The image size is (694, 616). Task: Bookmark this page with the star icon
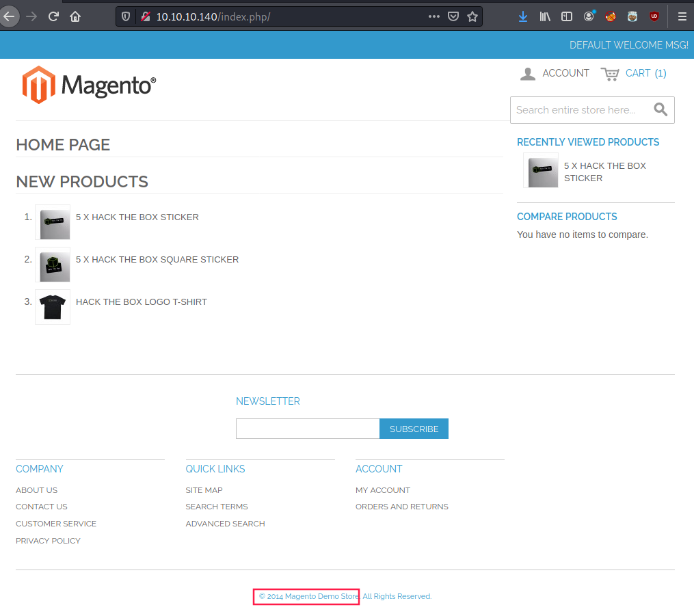click(x=472, y=16)
